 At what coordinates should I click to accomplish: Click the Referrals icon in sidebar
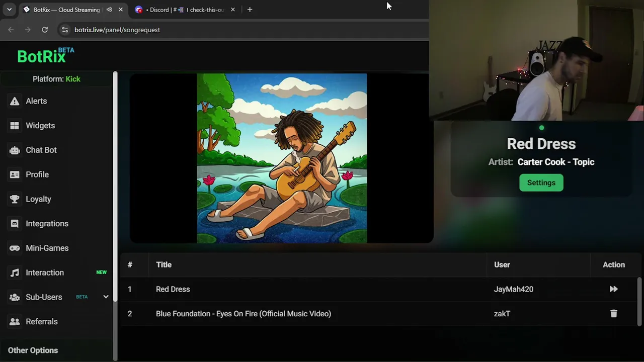pos(15,322)
